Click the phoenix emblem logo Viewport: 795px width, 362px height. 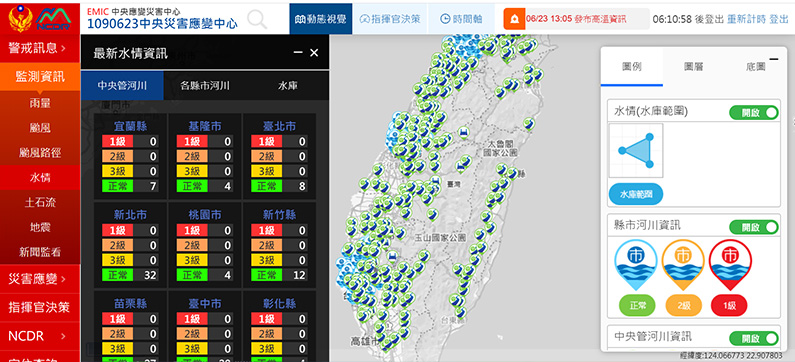click(21, 19)
